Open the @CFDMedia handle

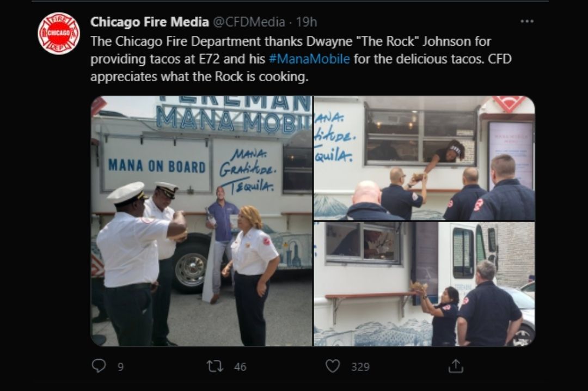(x=249, y=22)
